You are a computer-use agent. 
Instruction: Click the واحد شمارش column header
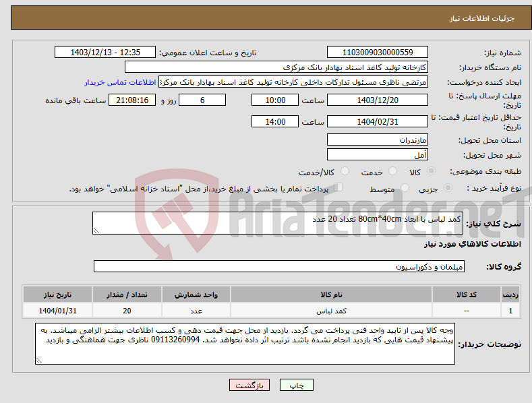tap(196, 294)
